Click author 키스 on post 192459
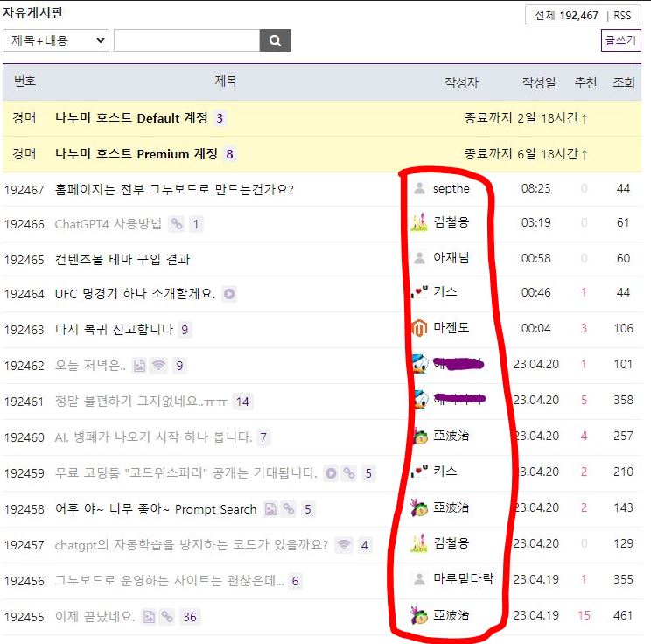 click(445, 472)
